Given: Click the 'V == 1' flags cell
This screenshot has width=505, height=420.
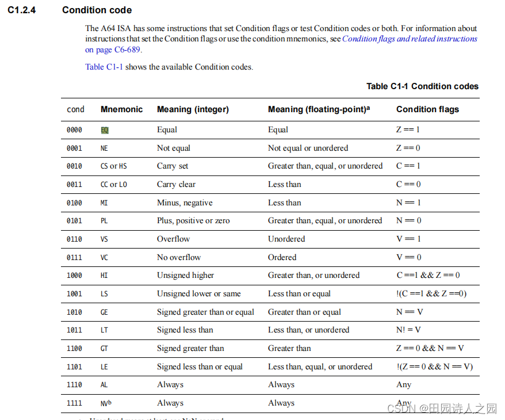Looking at the screenshot, I should click(409, 239).
